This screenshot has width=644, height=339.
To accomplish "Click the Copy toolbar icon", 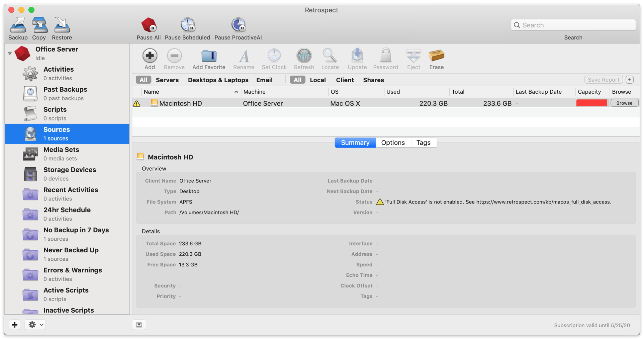I will click(x=39, y=28).
